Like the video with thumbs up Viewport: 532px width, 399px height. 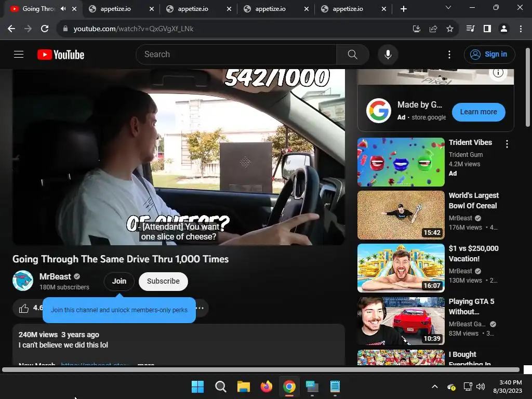coord(24,309)
